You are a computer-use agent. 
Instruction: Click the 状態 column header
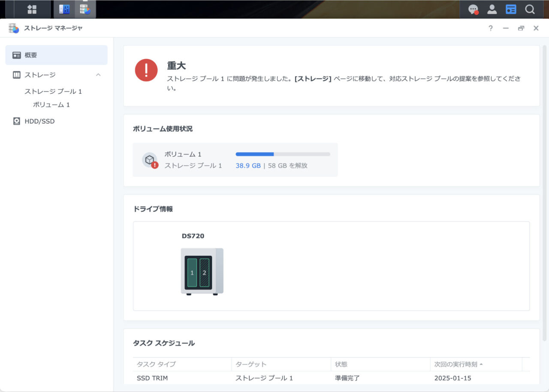pos(380,364)
